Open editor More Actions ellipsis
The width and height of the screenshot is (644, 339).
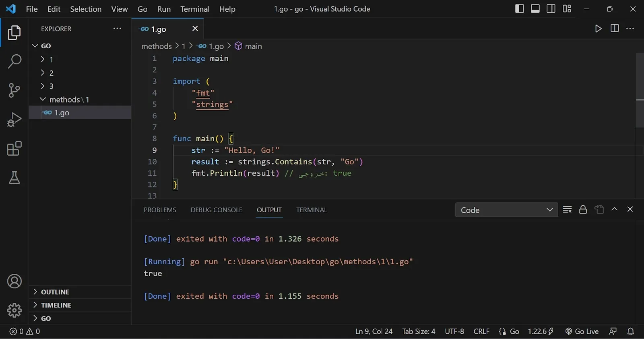click(x=630, y=28)
